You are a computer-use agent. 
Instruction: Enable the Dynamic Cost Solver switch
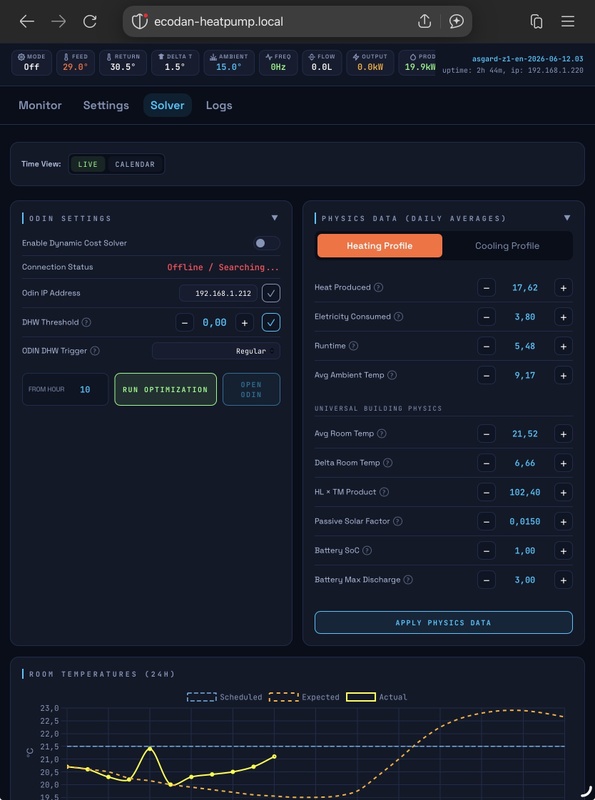pos(266,243)
